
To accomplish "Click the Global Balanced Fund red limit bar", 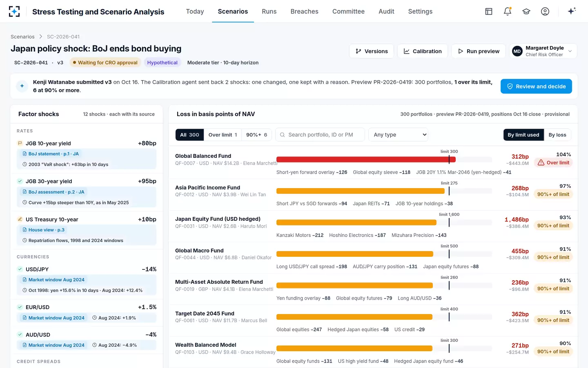I will point(366,159).
